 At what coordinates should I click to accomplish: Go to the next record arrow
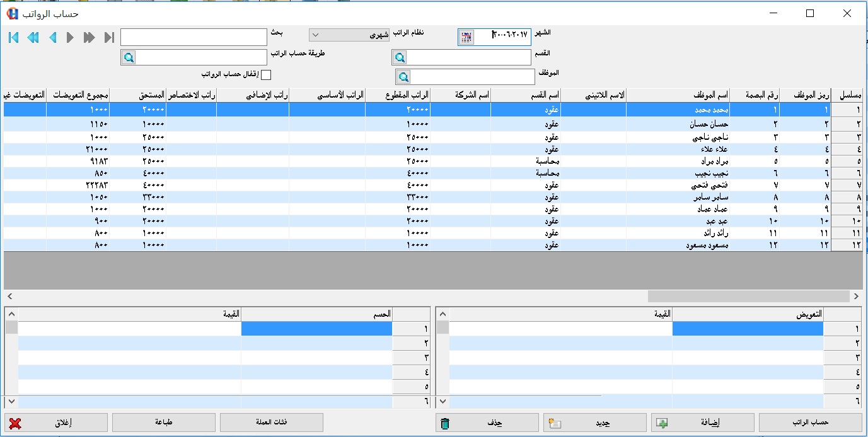(x=70, y=38)
